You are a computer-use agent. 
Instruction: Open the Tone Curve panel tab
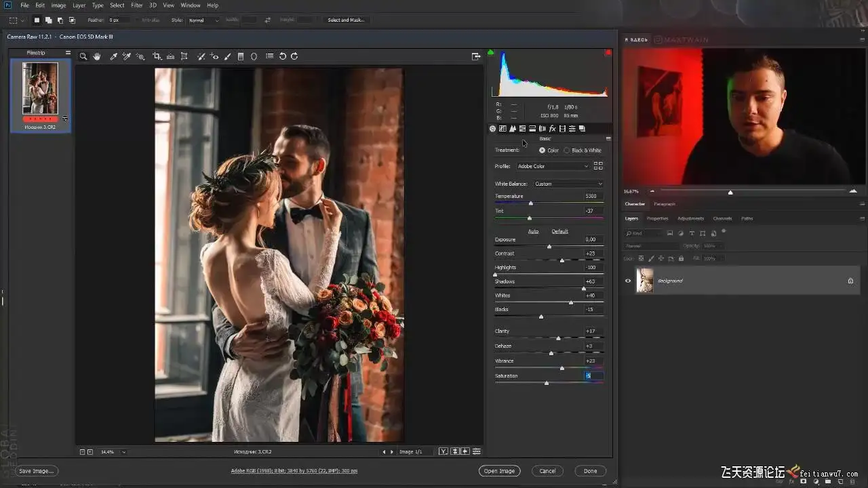tap(502, 129)
